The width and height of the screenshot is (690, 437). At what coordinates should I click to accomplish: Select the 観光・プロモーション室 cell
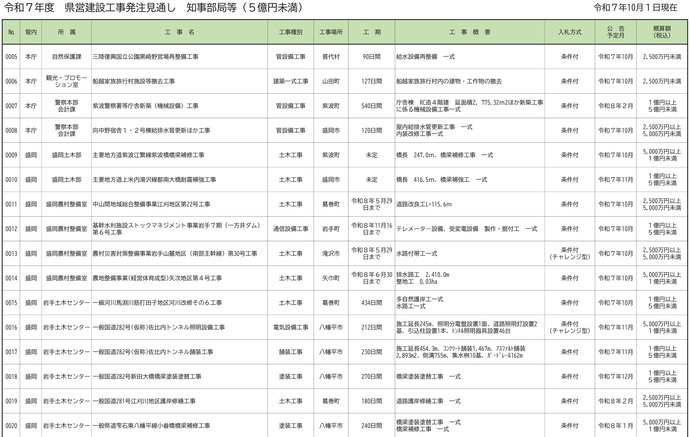coord(66,81)
